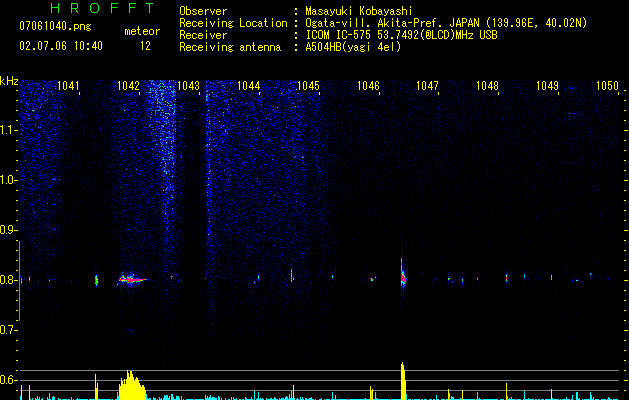Click the 1.1 kHz frequency label
This screenshot has width=629, height=400.
click(8, 130)
